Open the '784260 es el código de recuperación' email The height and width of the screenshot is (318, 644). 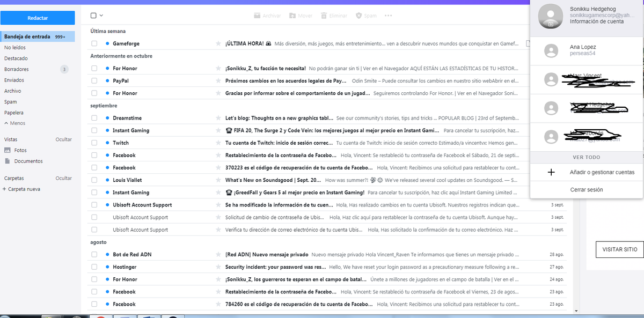click(327, 304)
